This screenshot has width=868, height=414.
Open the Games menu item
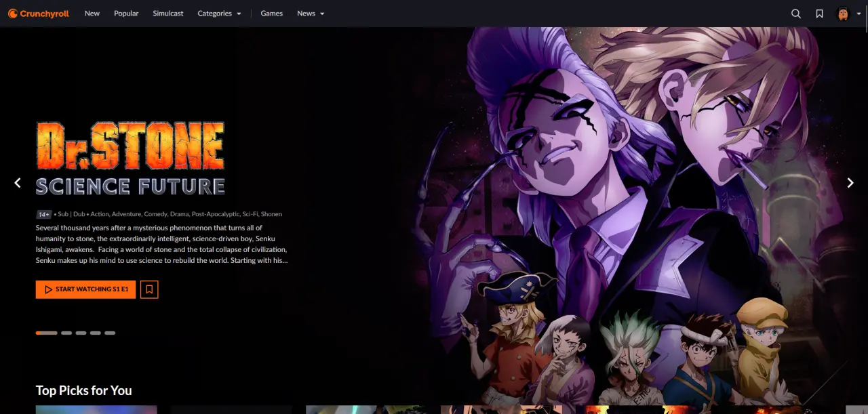pyautogui.click(x=272, y=14)
